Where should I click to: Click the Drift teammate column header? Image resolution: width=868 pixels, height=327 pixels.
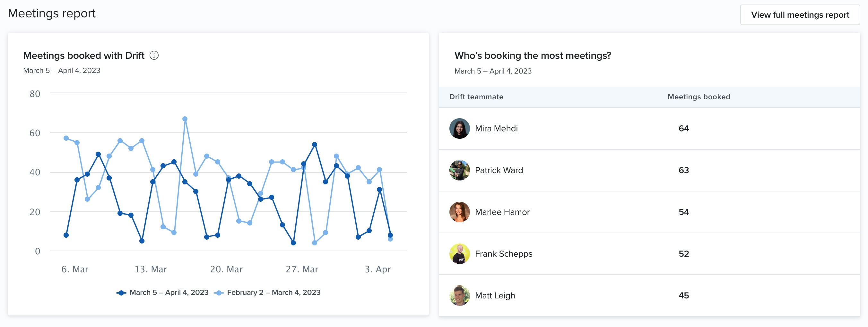(476, 97)
